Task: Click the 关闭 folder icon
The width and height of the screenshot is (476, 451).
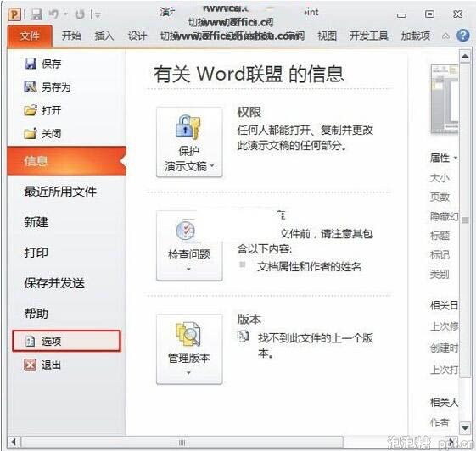Action: tap(31, 133)
